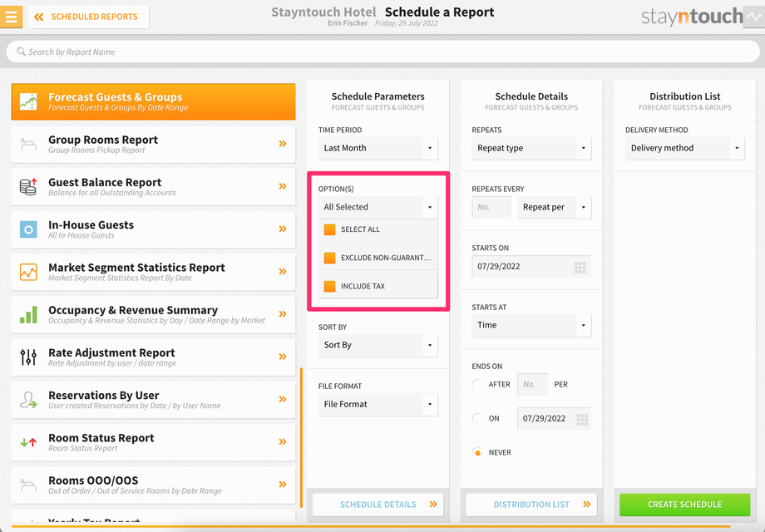Click the staynTouch logo
Viewport: 765px width, 532px height.
point(692,17)
